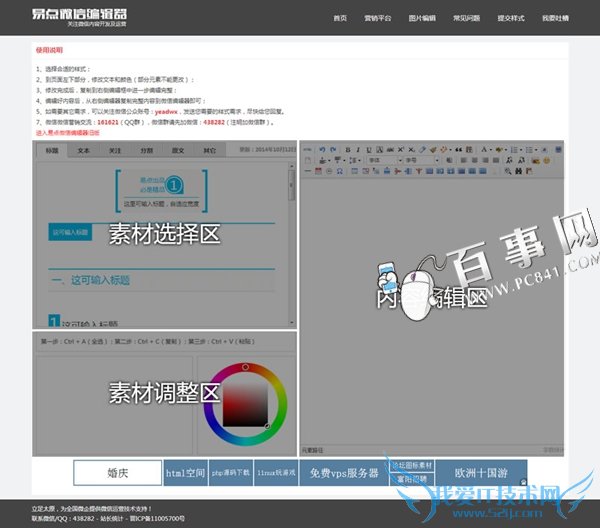Click the insert image icon

tap(535, 160)
